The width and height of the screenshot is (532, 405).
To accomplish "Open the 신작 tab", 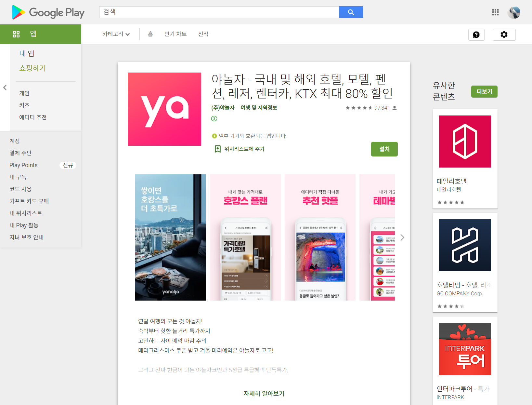I will [203, 34].
